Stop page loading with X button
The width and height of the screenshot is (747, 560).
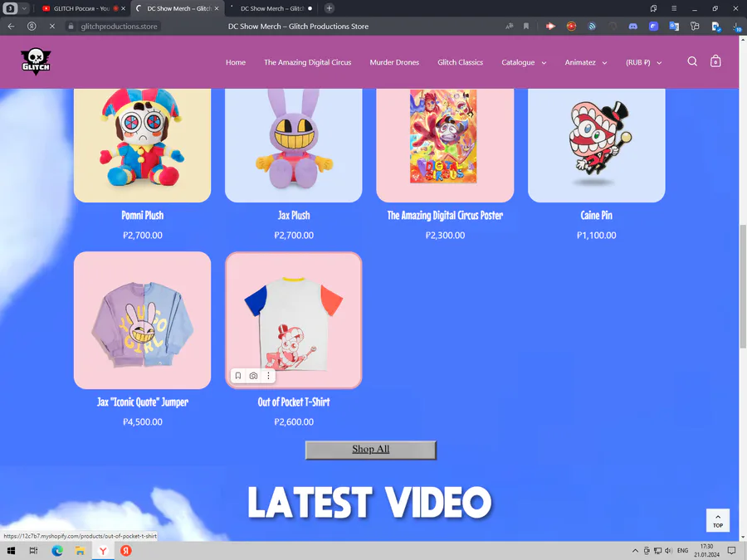52,27
